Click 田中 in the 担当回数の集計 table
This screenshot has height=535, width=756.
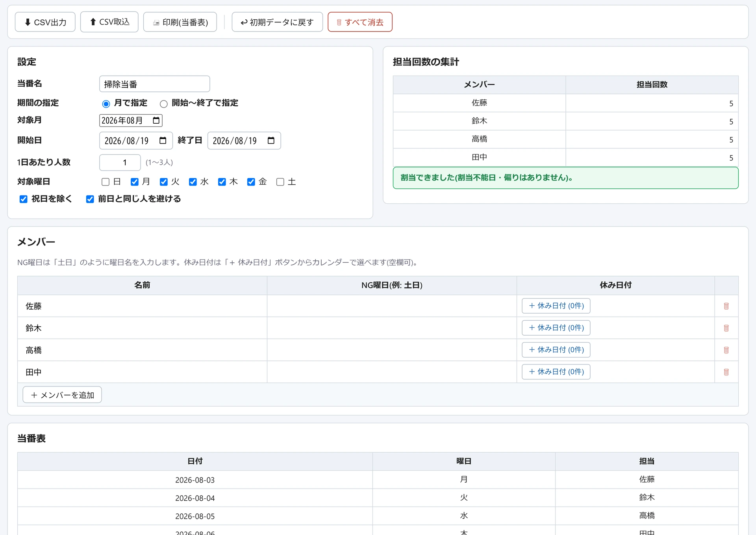tap(479, 157)
